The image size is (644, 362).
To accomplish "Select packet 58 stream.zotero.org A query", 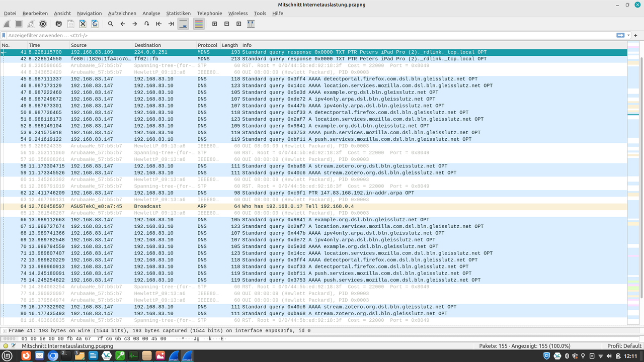I will 313,166.
